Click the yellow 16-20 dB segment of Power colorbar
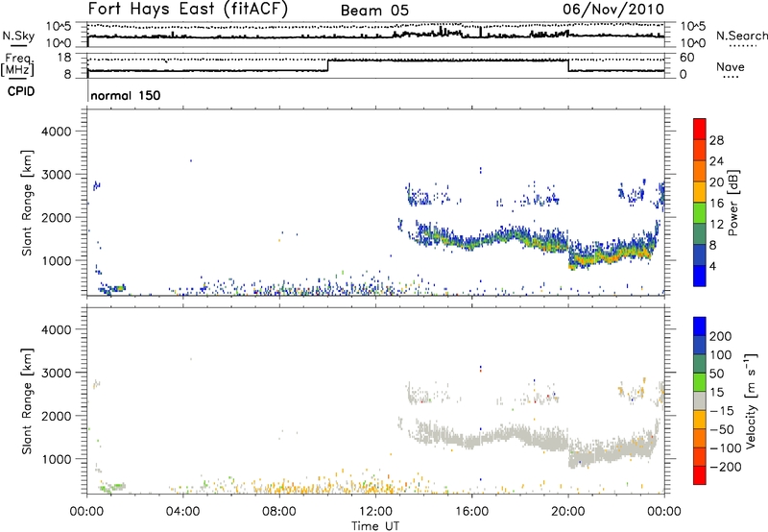768x532 pixels. [x=700, y=191]
